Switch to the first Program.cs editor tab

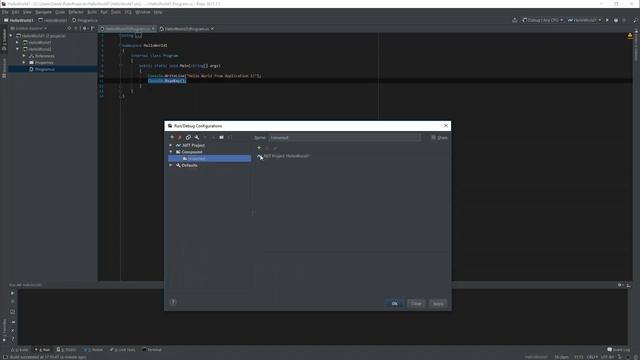[127, 29]
